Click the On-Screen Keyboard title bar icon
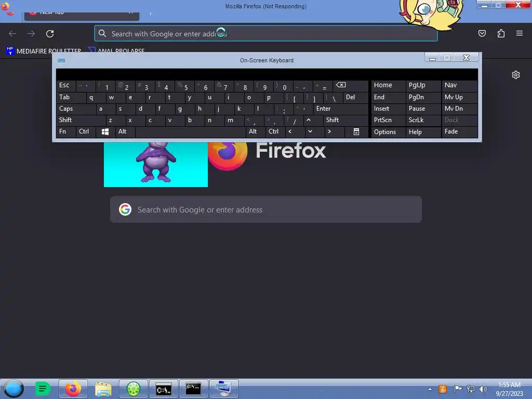 pyautogui.click(x=61, y=60)
